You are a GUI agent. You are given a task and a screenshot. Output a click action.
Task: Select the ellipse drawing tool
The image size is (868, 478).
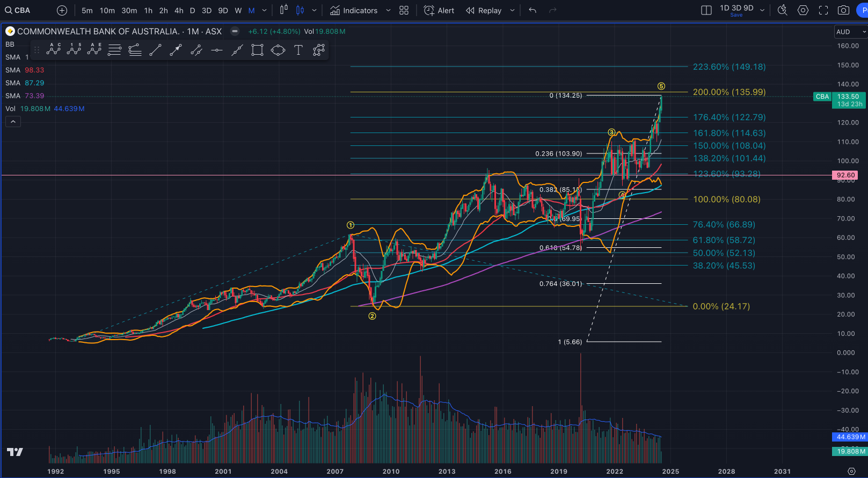278,50
